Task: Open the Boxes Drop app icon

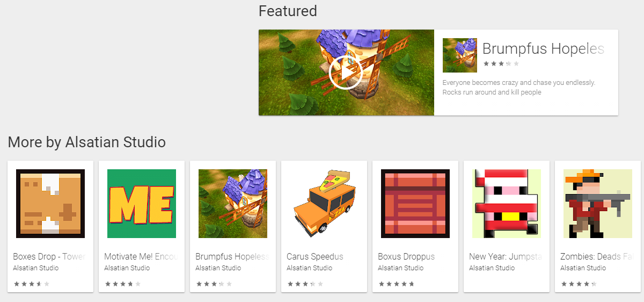Action: [50, 204]
